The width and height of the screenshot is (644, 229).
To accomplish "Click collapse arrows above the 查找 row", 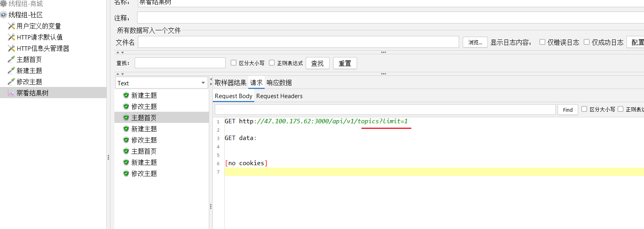I will (120, 52).
